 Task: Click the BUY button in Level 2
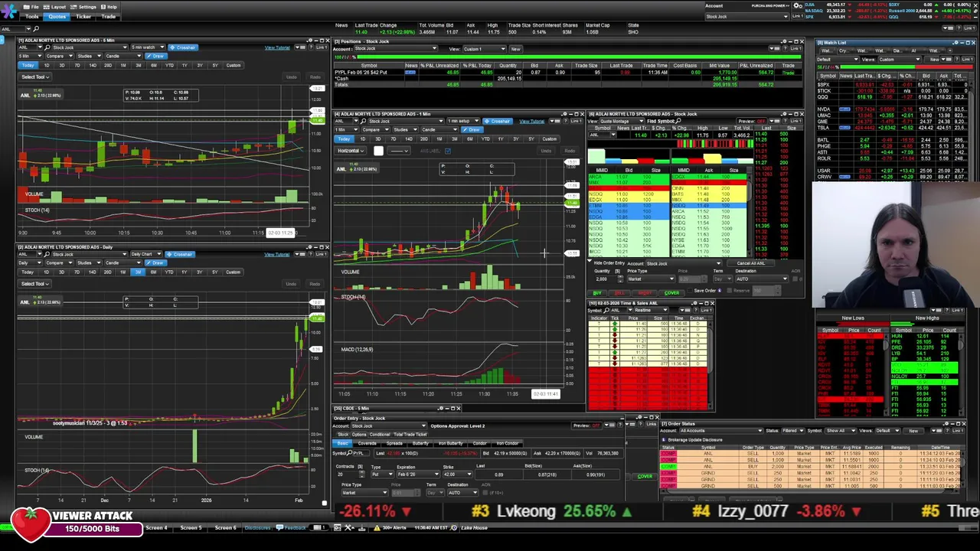(597, 293)
